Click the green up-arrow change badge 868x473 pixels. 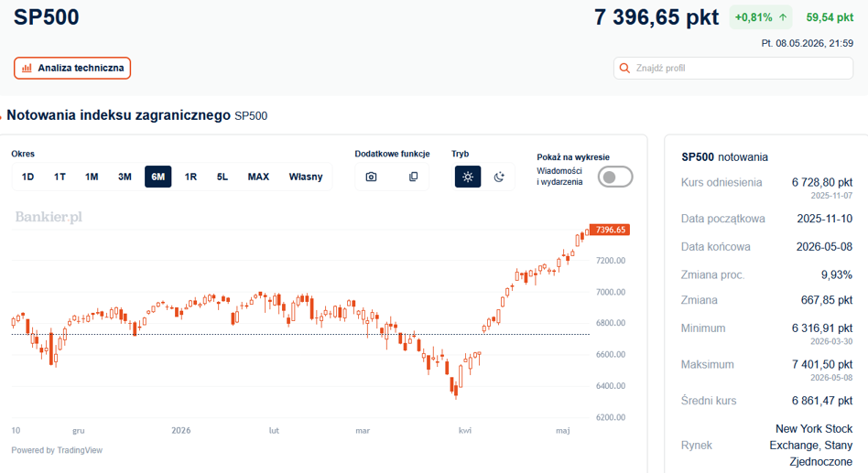(761, 17)
